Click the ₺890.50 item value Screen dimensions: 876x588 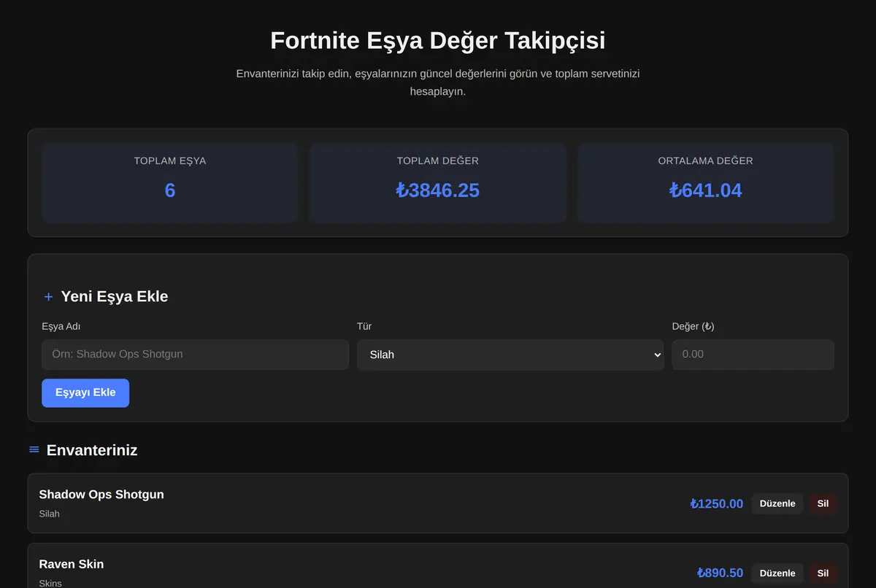[x=721, y=573]
